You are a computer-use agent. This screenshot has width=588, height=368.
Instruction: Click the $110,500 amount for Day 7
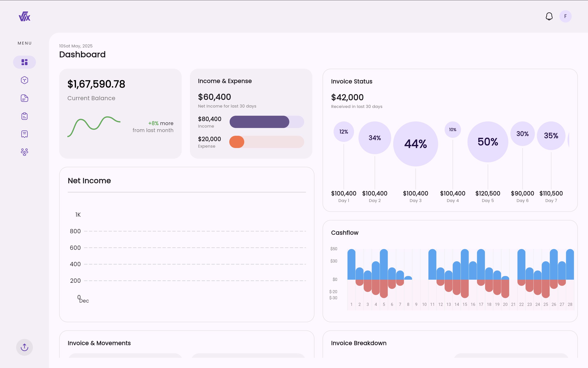point(551,193)
